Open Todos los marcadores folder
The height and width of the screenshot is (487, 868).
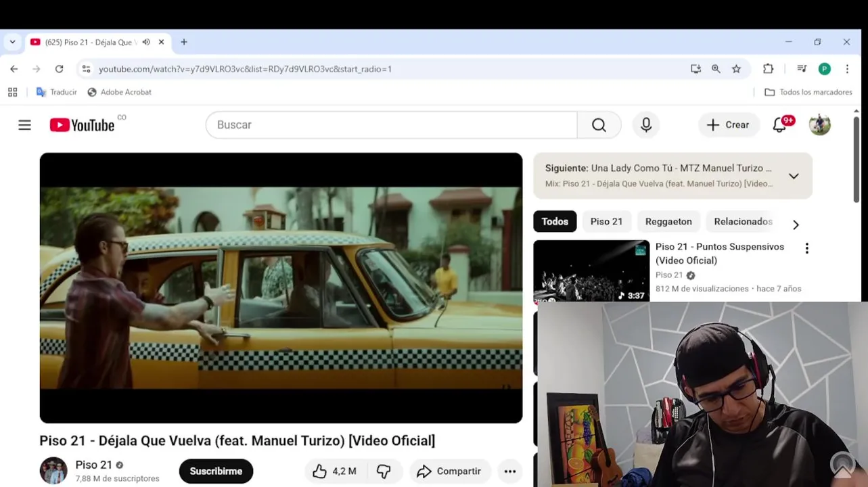(808, 92)
